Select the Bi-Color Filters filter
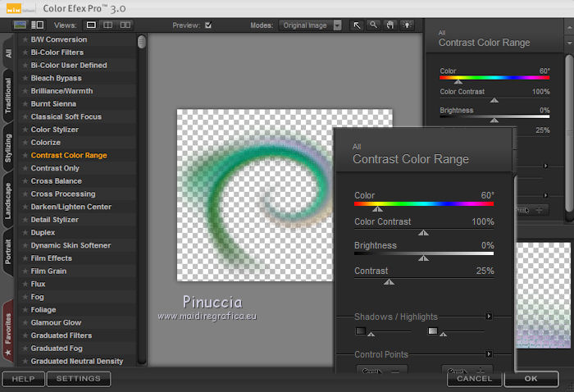The height and width of the screenshot is (392, 574). (57, 52)
